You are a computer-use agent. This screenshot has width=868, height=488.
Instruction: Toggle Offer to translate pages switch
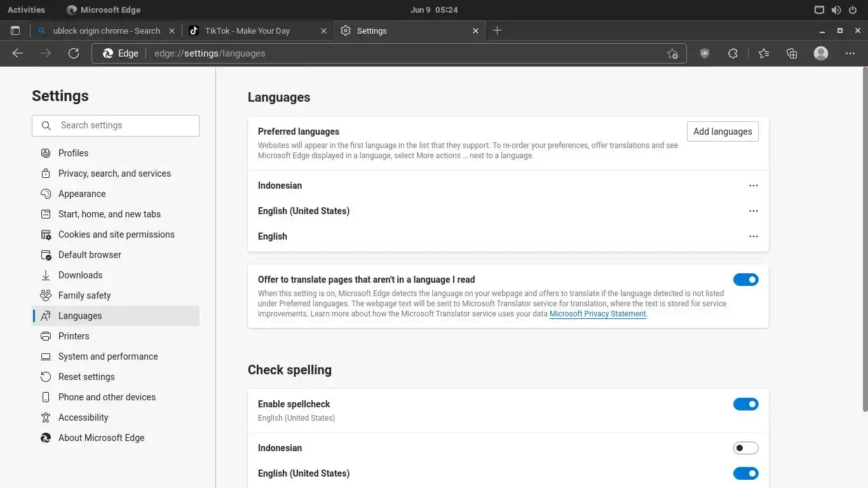coord(746,280)
